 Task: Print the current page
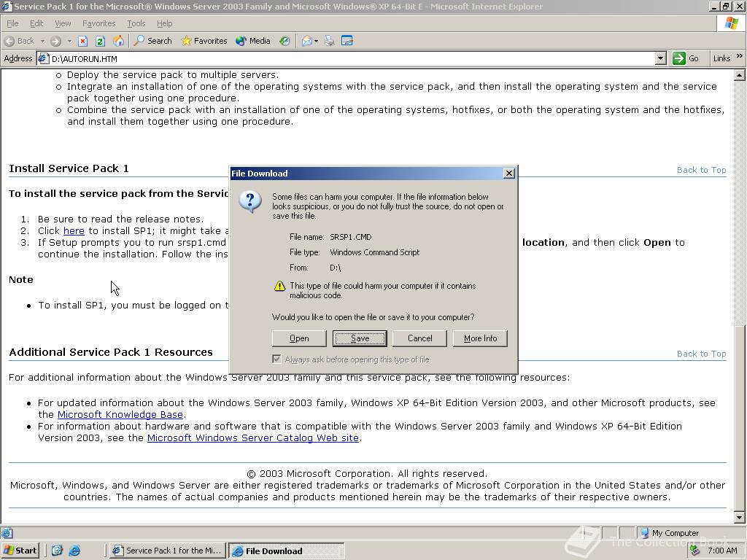coord(330,41)
